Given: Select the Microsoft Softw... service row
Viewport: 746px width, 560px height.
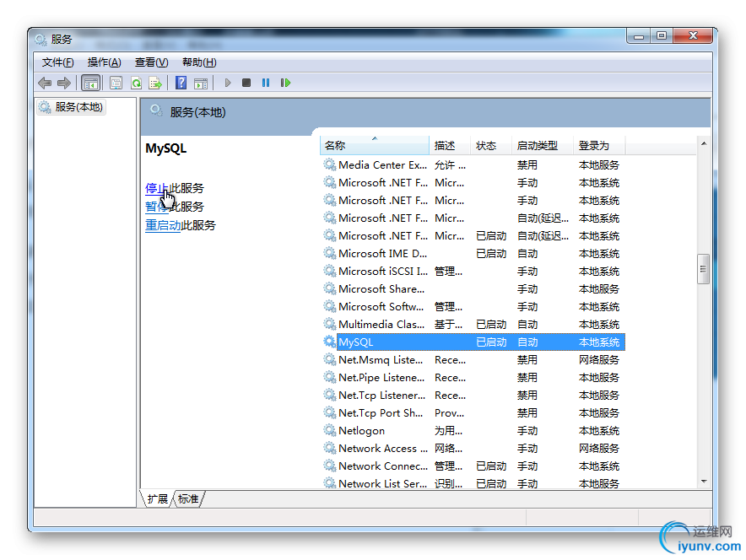Looking at the screenshot, I should coord(474,306).
